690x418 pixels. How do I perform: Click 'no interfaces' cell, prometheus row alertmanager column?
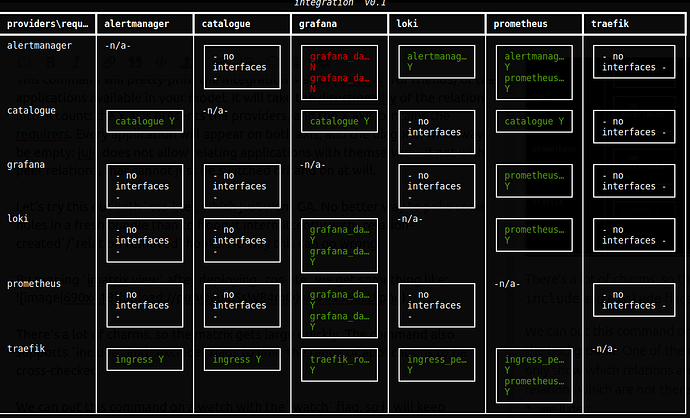pos(145,305)
